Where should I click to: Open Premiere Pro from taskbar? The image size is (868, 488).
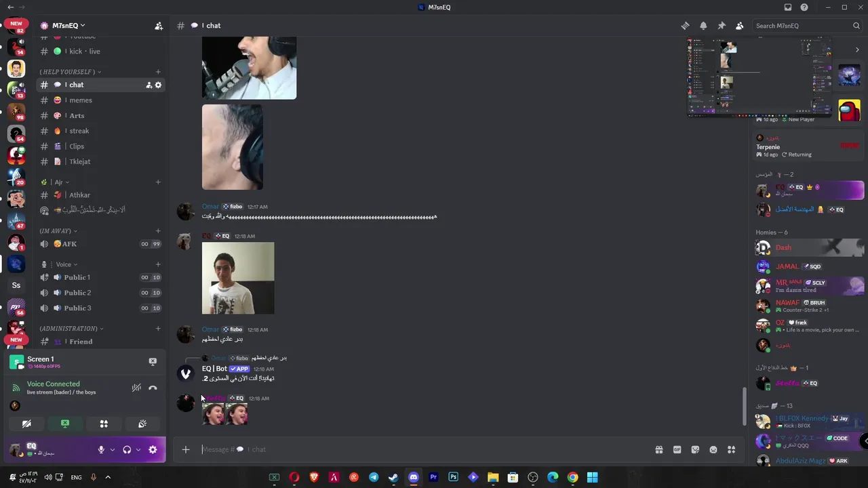point(433,477)
